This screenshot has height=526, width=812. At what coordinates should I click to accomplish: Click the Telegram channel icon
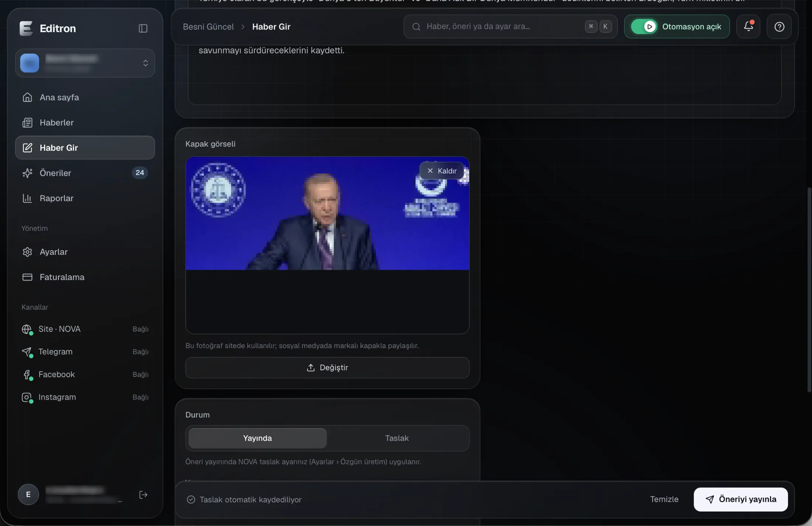[x=27, y=352]
